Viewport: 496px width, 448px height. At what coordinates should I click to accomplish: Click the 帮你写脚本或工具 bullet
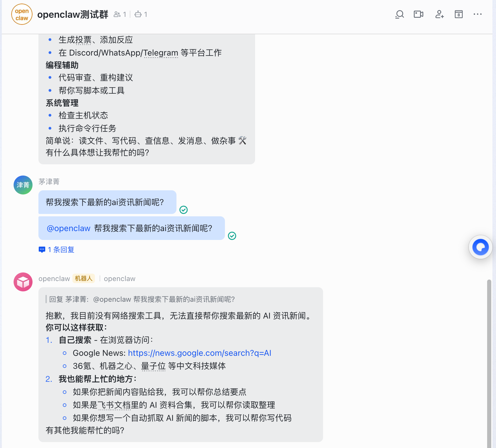coord(92,91)
